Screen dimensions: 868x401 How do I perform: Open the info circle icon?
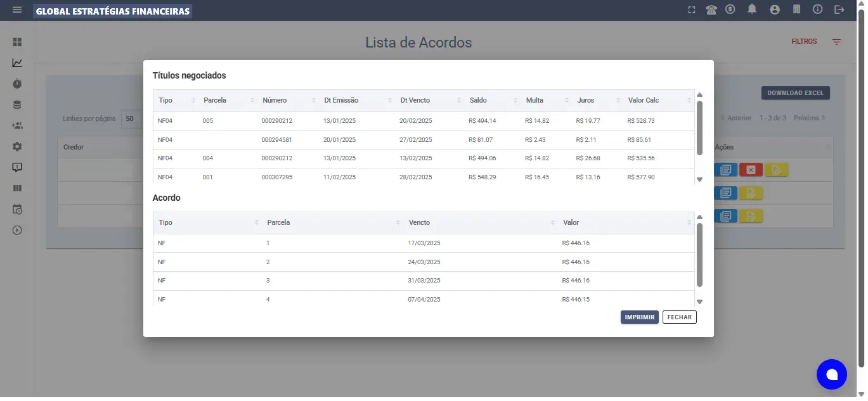tap(818, 10)
